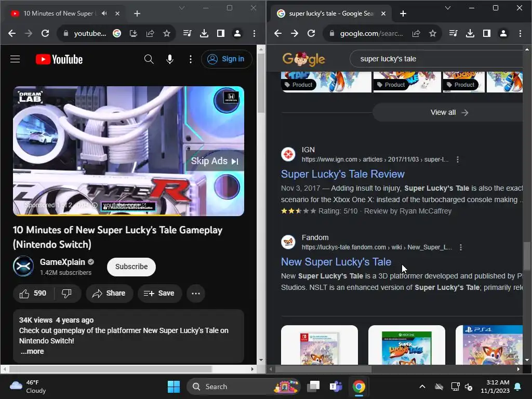532x399 pixels.
Task: Open Chrome menu in YouTube window
Action: click(254, 33)
